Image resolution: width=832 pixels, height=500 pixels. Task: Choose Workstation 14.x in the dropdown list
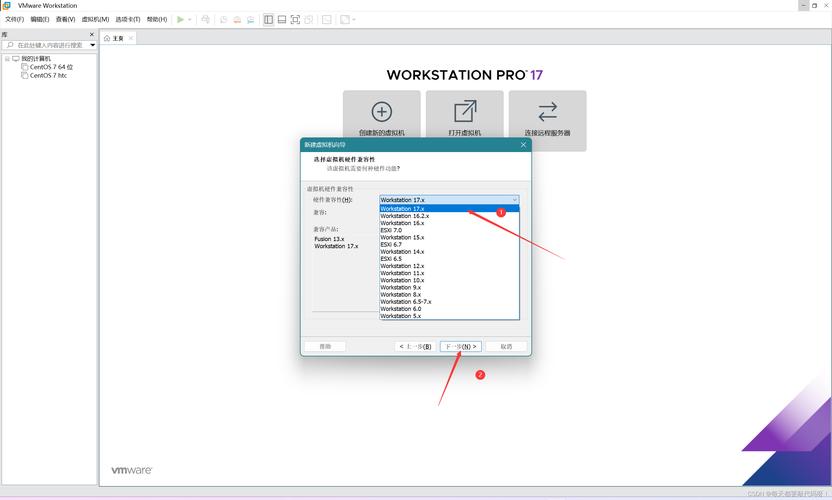(x=449, y=252)
